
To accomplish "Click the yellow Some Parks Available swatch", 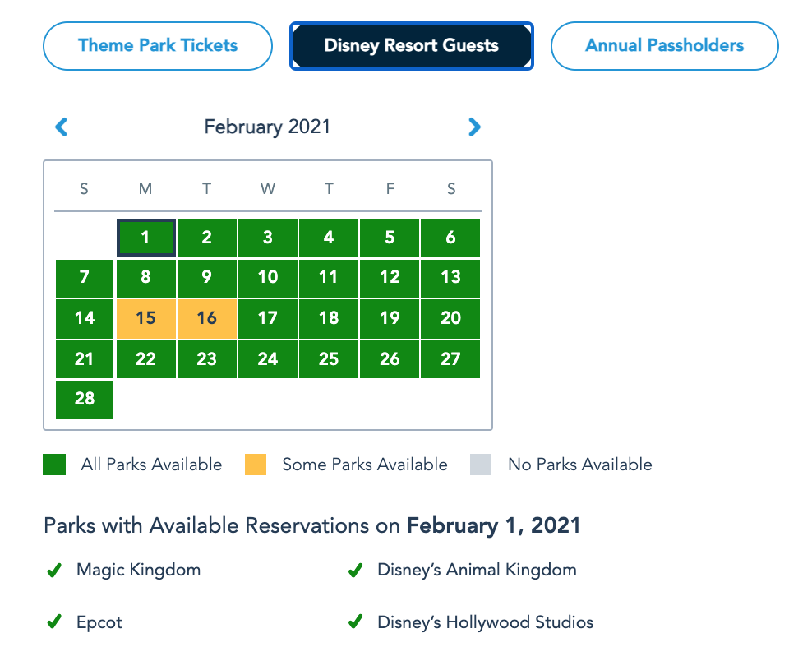I will point(256,465).
